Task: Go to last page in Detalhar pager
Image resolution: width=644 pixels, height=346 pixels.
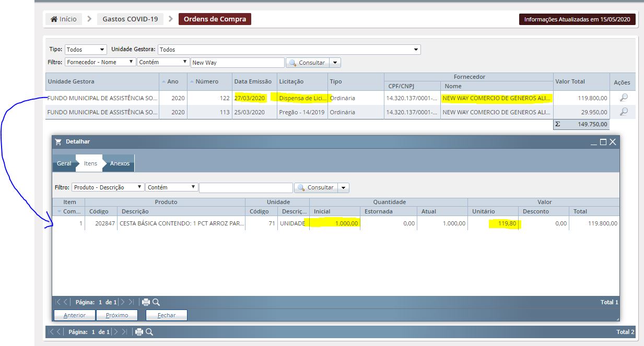Action: 131,302
